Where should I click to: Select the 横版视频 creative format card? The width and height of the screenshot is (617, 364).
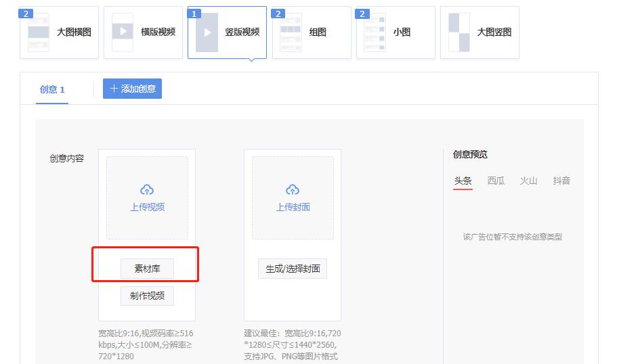click(x=143, y=32)
